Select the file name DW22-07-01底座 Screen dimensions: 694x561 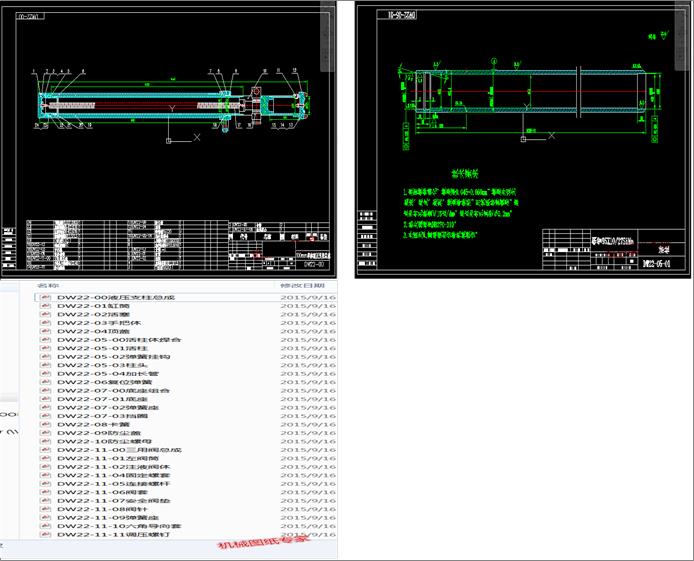tap(102, 399)
